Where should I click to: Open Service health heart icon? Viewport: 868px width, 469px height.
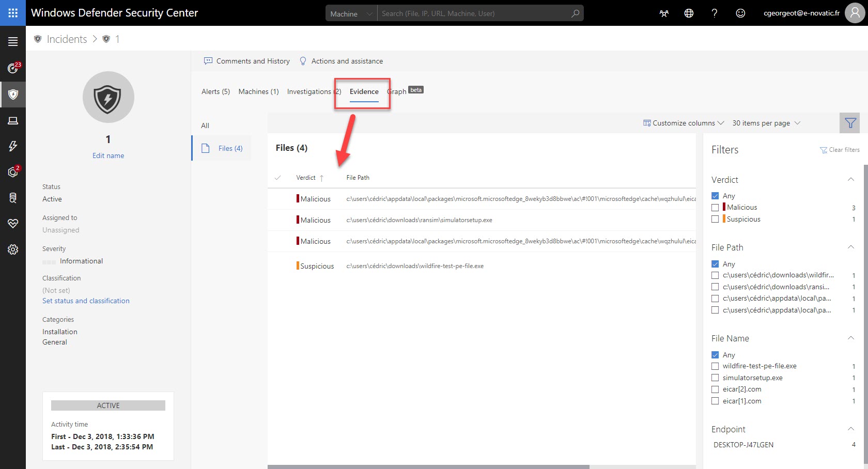pyautogui.click(x=13, y=223)
